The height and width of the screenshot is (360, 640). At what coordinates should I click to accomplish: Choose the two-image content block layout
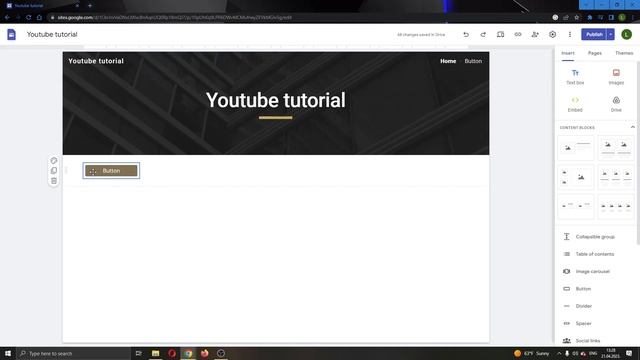click(616, 148)
